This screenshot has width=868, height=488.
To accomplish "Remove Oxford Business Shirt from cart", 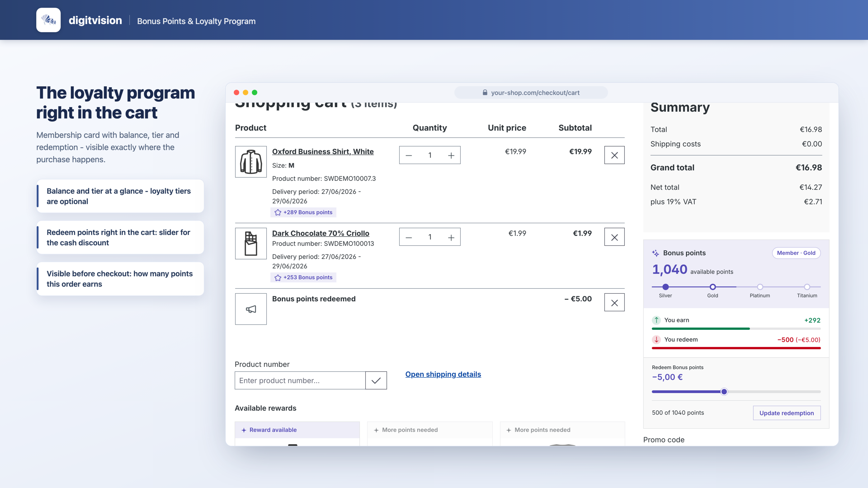I will 614,155.
